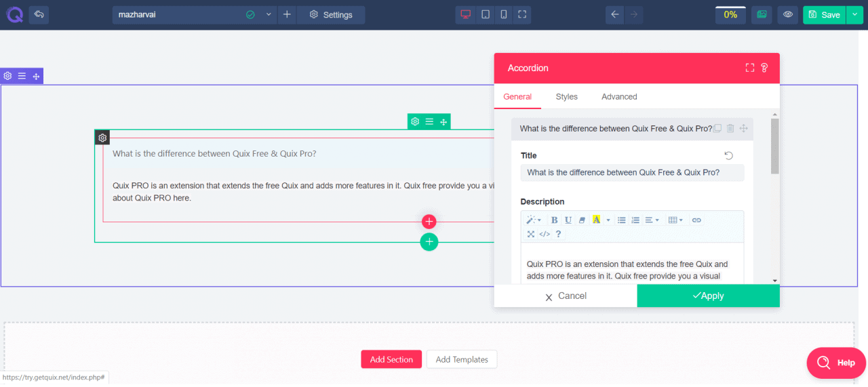
Task: Toggle bold formatting in editor
Action: (x=554, y=220)
